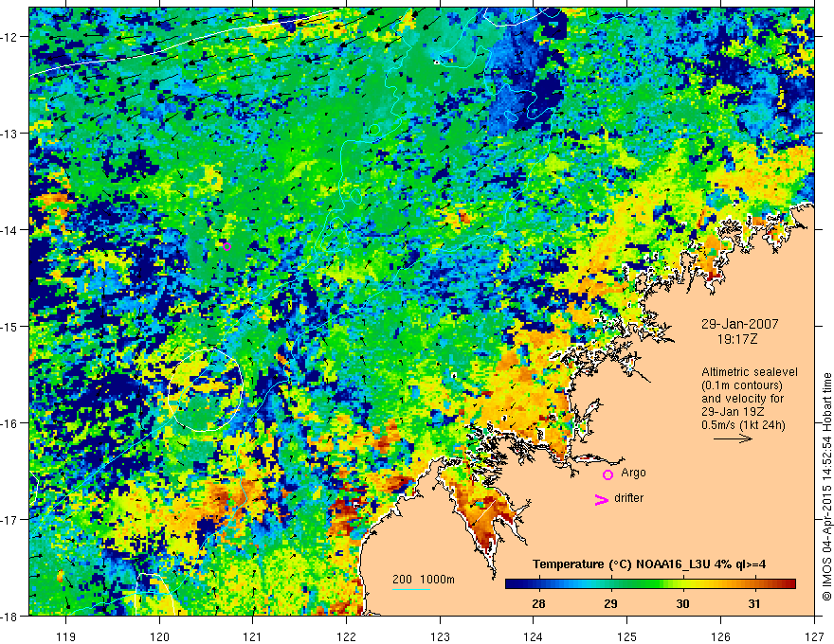Click the colorbar tick label 31
This screenshot has width=834, height=644.
coord(754,603)
